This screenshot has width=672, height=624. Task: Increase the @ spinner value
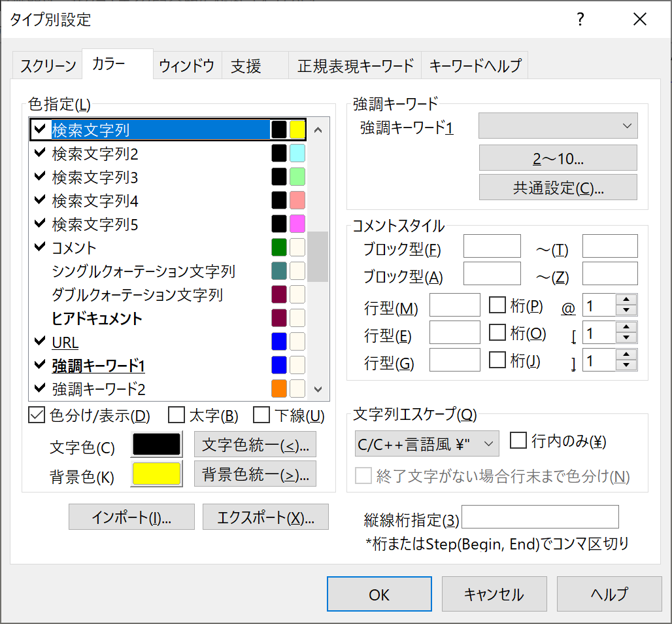[626, 300]
